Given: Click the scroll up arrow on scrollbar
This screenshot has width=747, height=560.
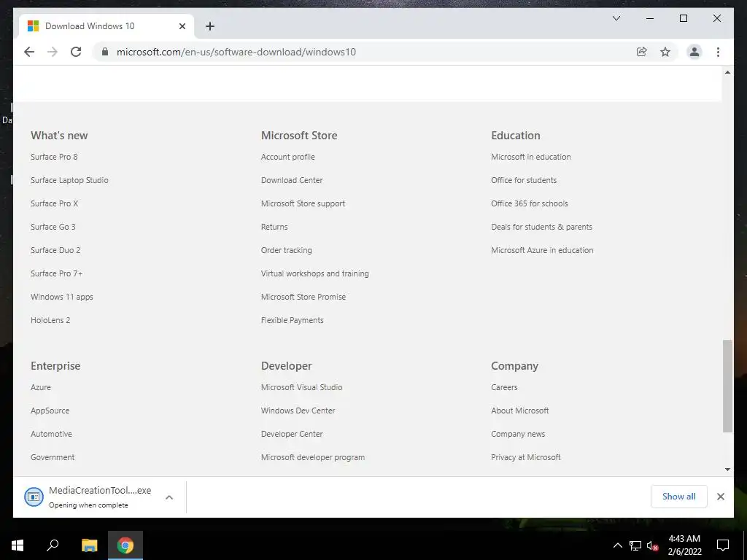Looking at the screenshot, I should click(727, 72).
